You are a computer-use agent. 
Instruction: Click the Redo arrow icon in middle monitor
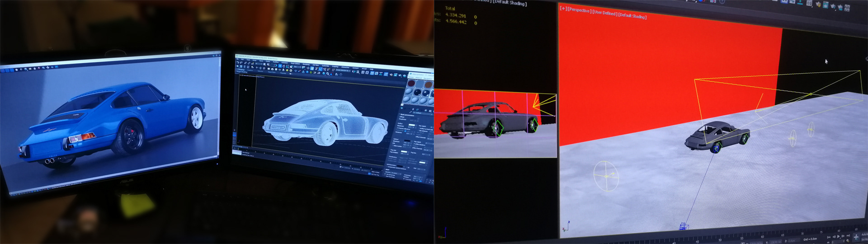point(241,63)
